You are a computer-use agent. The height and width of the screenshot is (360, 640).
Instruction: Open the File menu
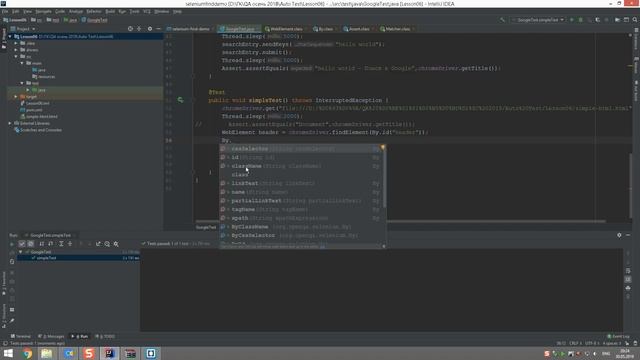[x=5, y=11]
